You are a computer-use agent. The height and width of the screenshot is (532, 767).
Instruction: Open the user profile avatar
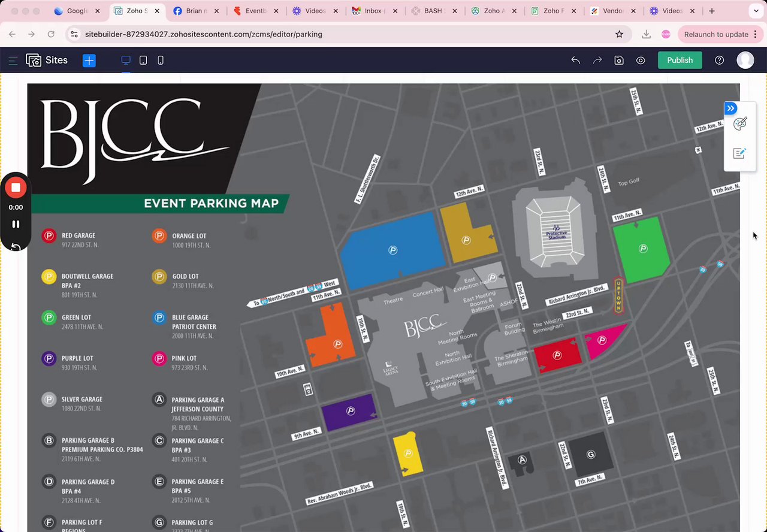[x=745, y=60]
